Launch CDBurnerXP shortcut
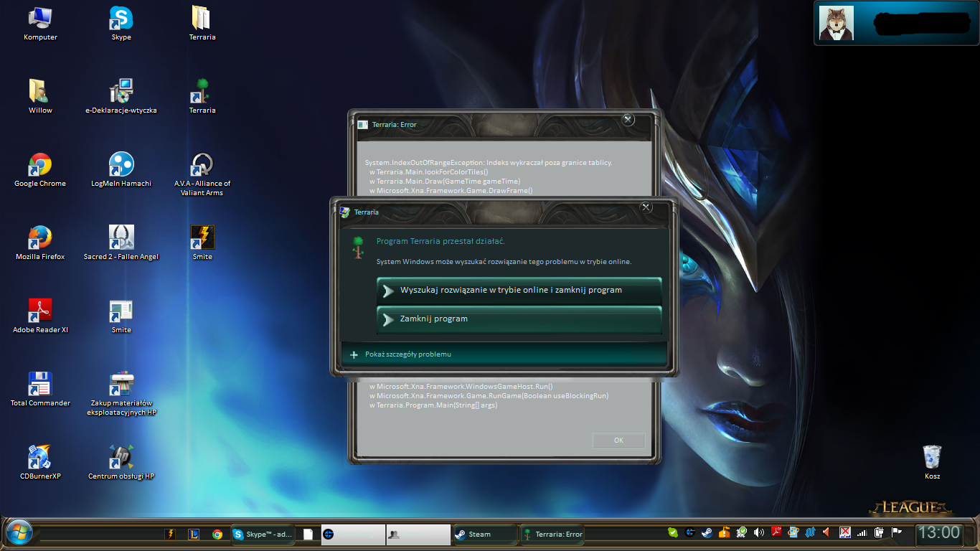Screen dimensions: 980x551 (40, 463)
